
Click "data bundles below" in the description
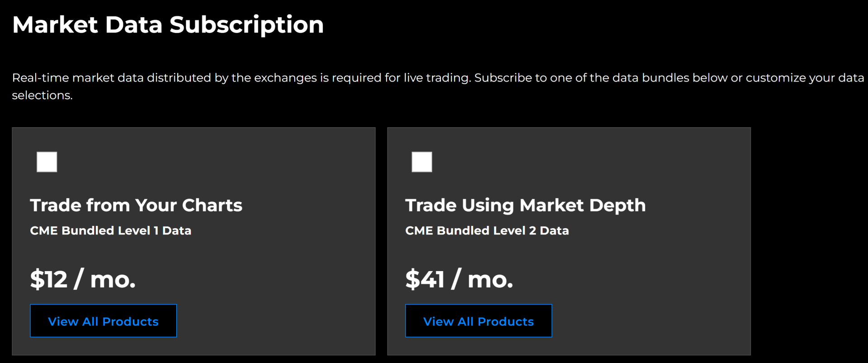click(670, 78)
